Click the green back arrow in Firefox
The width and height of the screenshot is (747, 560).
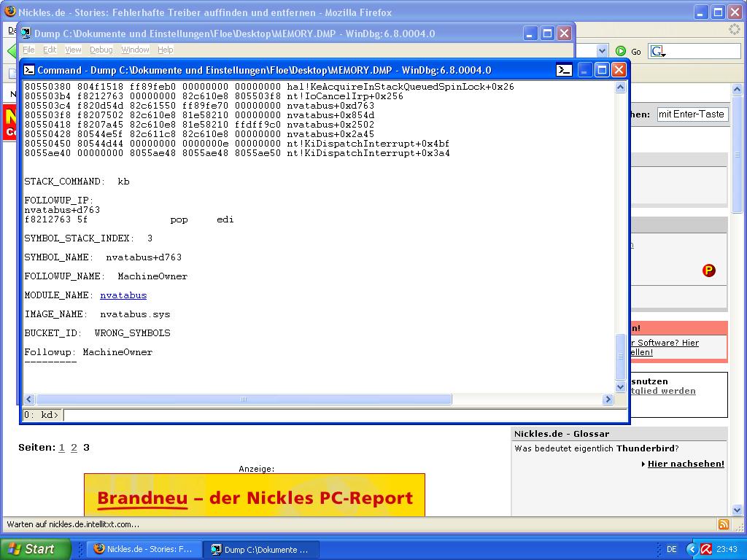12,51
